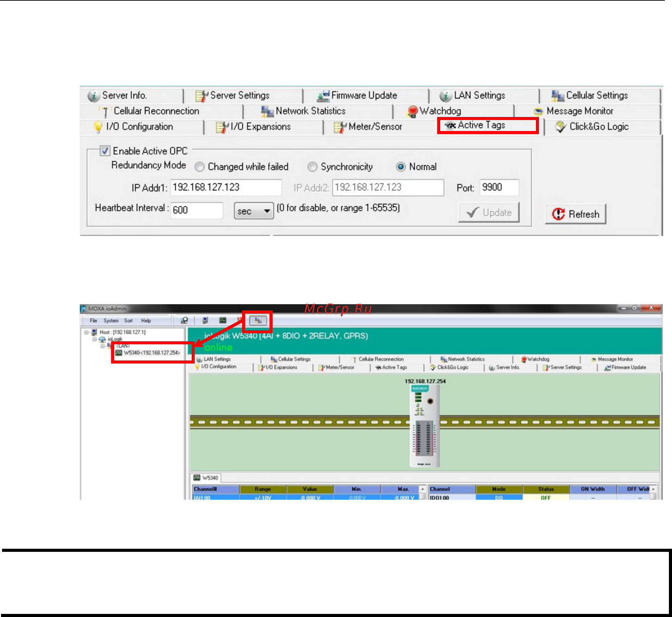
Task: Click the Status column header in DO table
Action: pyautogui.click(x=546, y=489)
